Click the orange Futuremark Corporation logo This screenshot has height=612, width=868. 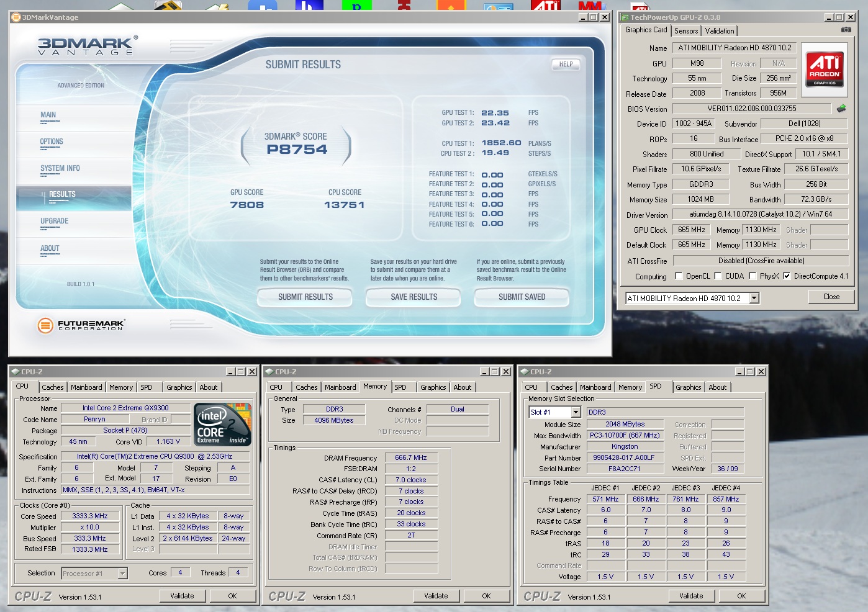point(45,325)
